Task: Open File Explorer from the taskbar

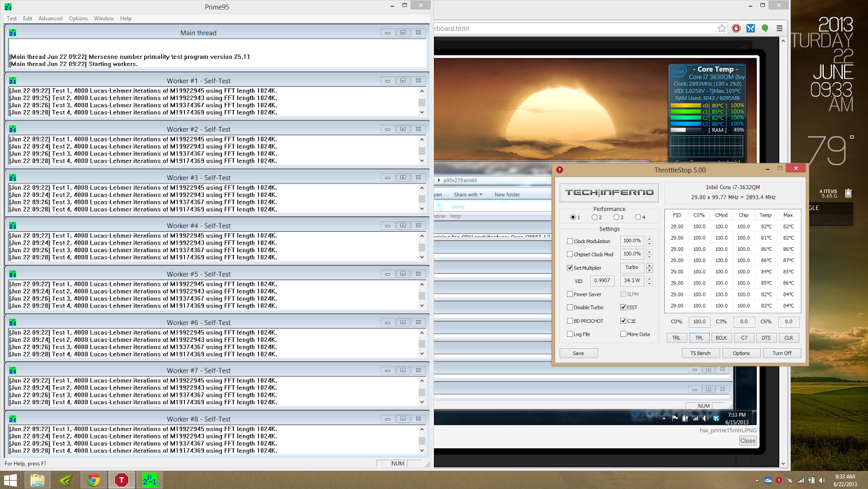Action: [37, 480]
